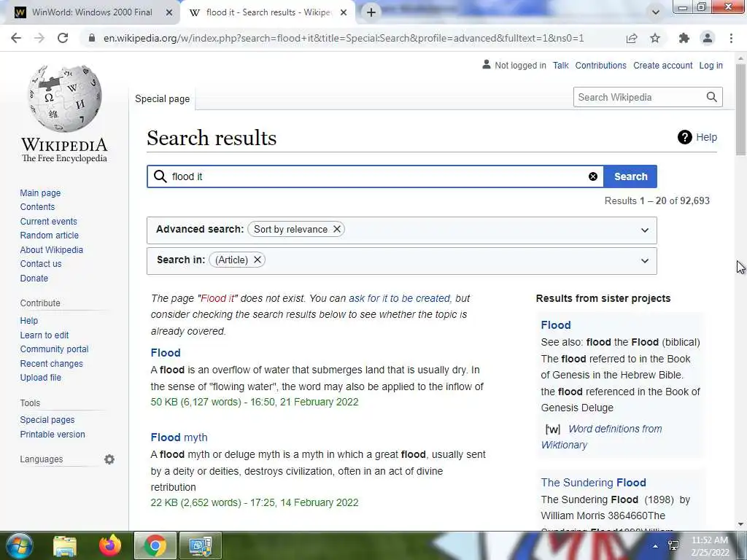Click the blue Search button

pos(630,176)
